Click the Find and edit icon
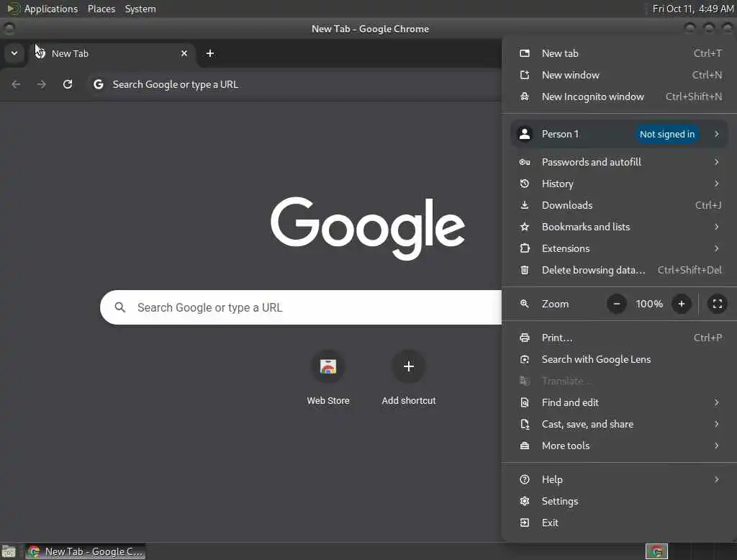The height and width of the screenshot is (560, 737). click(x=525, y=402)
